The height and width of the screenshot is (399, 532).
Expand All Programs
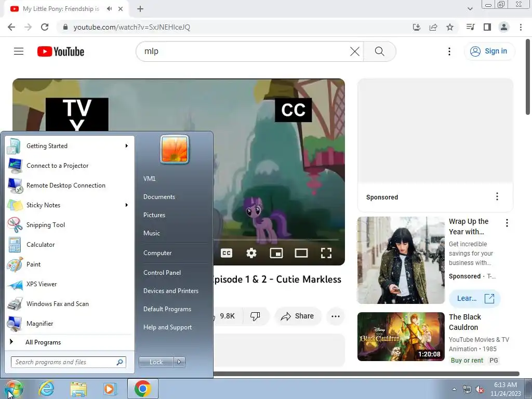(70, 342)
